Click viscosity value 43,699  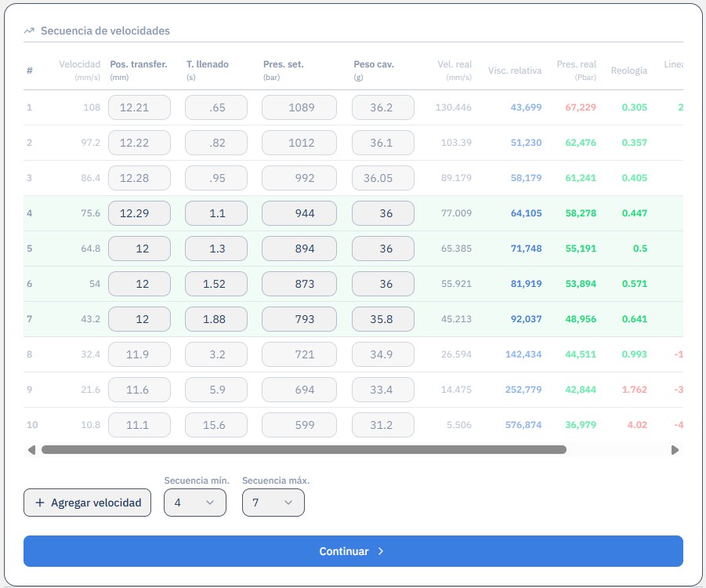click(526, 107)
